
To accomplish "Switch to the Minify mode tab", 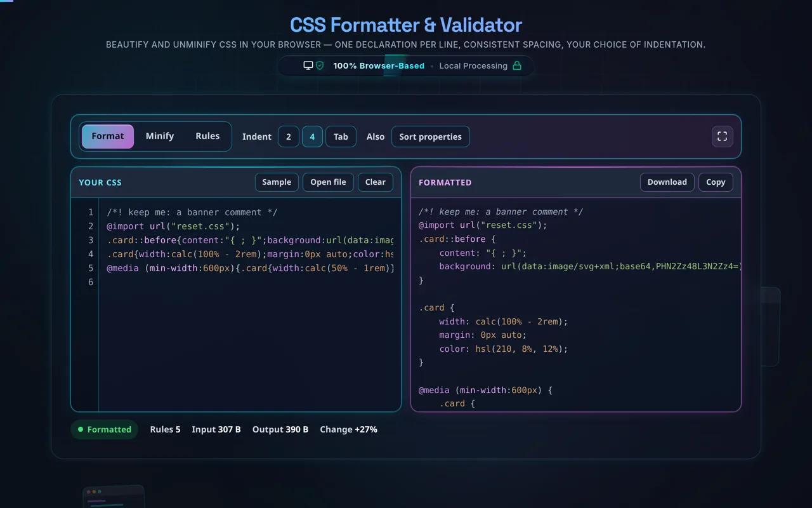I will tap(160, 137).
